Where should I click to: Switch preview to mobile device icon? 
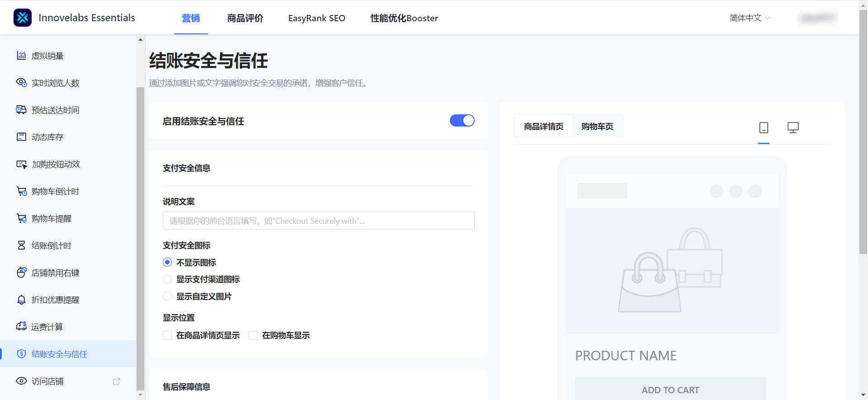click(x=764, y=127)
